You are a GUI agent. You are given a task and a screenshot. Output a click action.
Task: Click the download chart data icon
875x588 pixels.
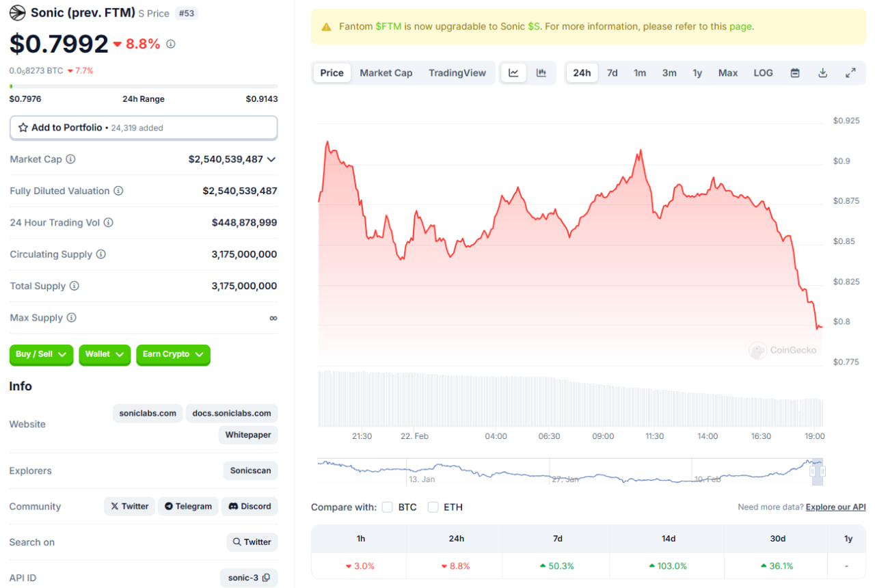823,73
